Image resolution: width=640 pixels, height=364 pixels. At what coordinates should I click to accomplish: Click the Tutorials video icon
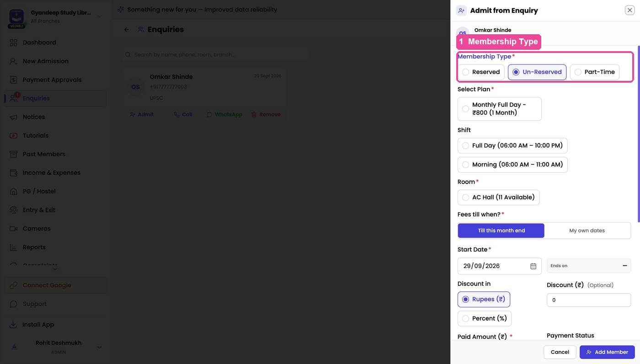tap(14, 136)
